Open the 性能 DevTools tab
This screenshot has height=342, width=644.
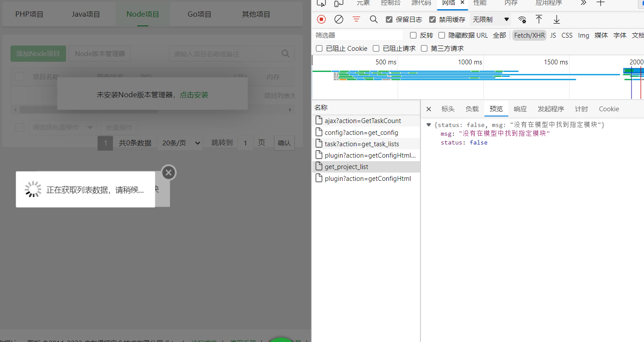tap(479, 3)
